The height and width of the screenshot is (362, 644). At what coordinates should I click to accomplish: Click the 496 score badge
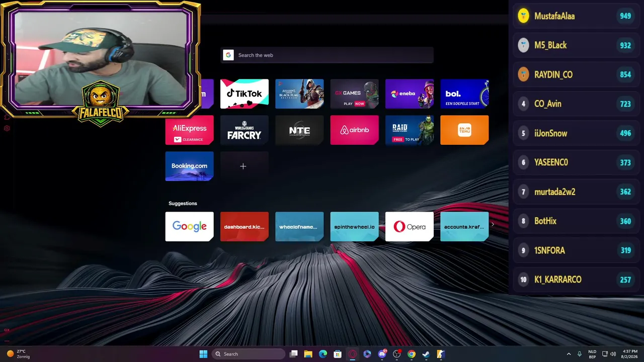pos(625,133)
